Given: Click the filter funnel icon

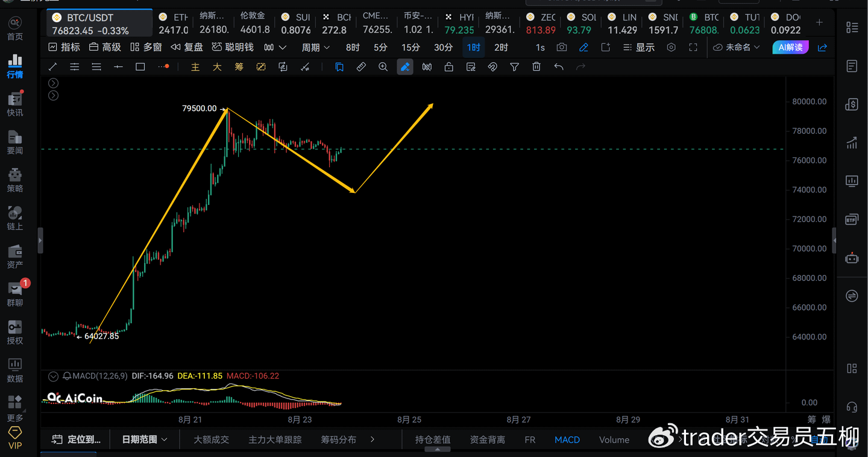Looking at the screenshot, I should click(x=514, y=67).
